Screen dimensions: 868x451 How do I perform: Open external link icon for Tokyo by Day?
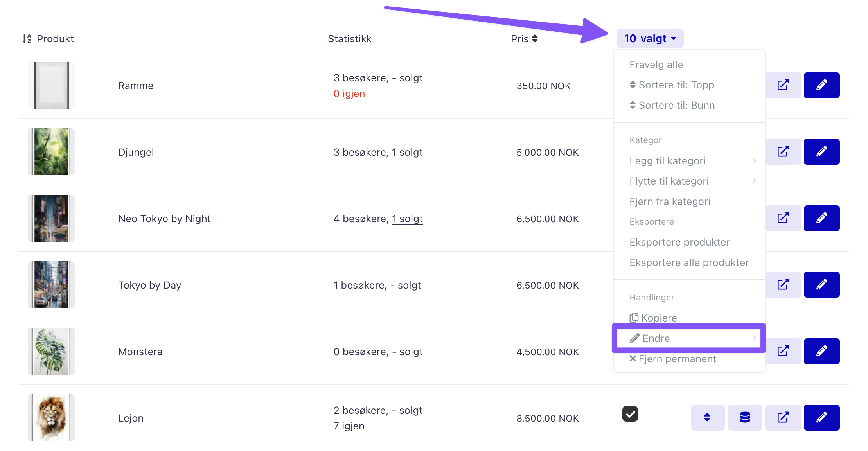pyautogui.click(x=783, y=285)
